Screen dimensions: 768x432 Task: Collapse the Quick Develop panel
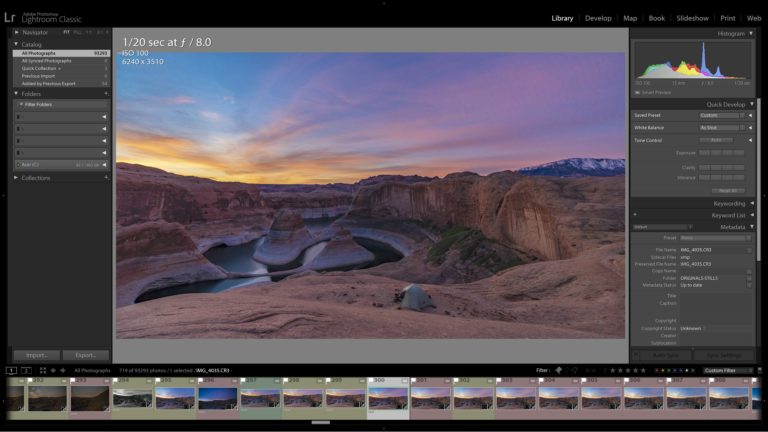click(x=751, y=104)
